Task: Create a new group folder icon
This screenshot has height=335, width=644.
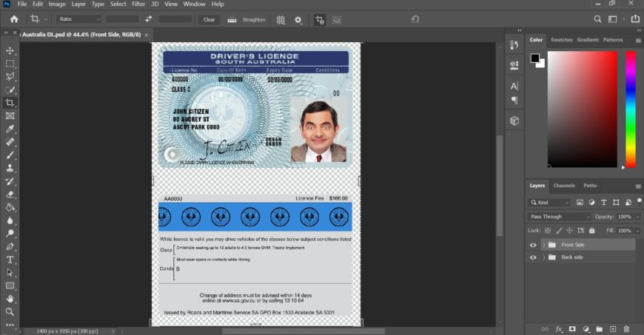Action: (x=600, y=329)
